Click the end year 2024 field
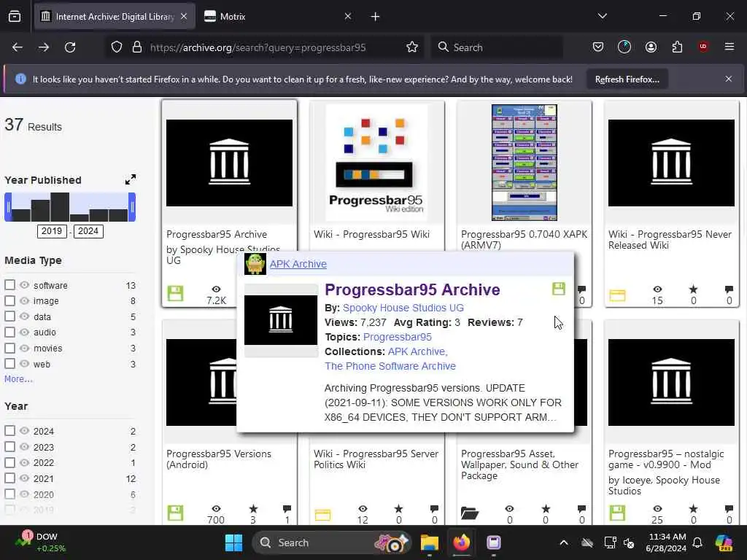The image size is (747, 560). (88, 231)
